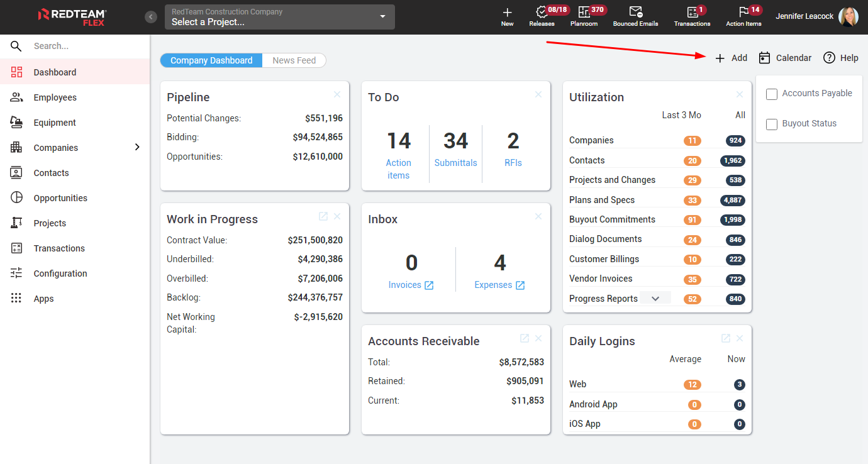The height and width of the screenshot is (464, 868).
Task: Open the Calendar icon
Action: (x=765, y=58)
